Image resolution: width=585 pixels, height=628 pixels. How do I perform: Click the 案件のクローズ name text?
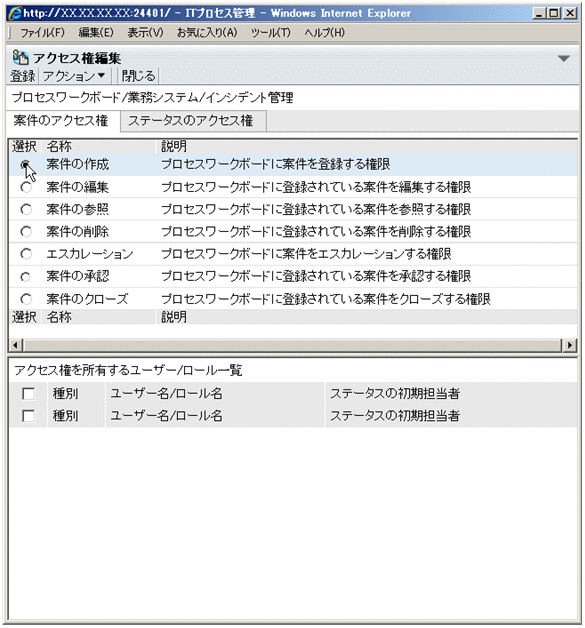87,299
